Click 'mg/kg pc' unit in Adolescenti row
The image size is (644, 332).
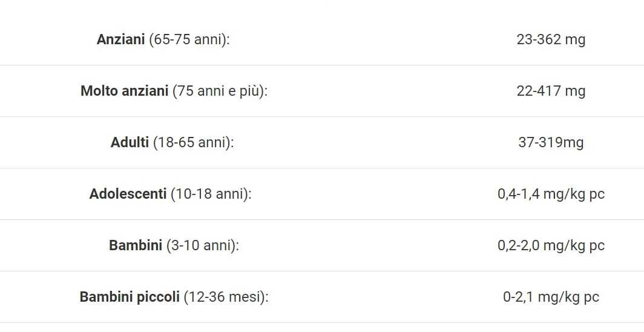tap(574, 194)
